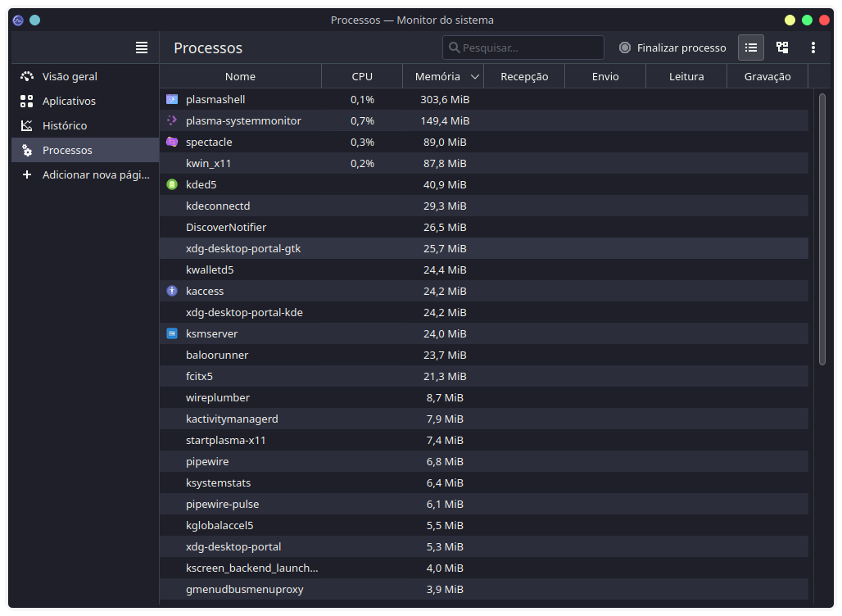
Task: Click the yellow minimize window button
Action: point(790,20)
